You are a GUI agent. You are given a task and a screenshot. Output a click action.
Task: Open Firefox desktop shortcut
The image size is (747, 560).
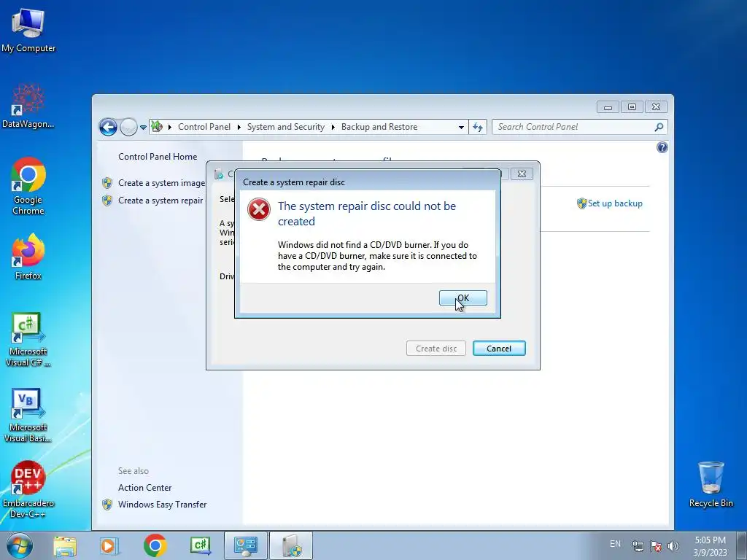pyautogui.click(x=28, y=257)
